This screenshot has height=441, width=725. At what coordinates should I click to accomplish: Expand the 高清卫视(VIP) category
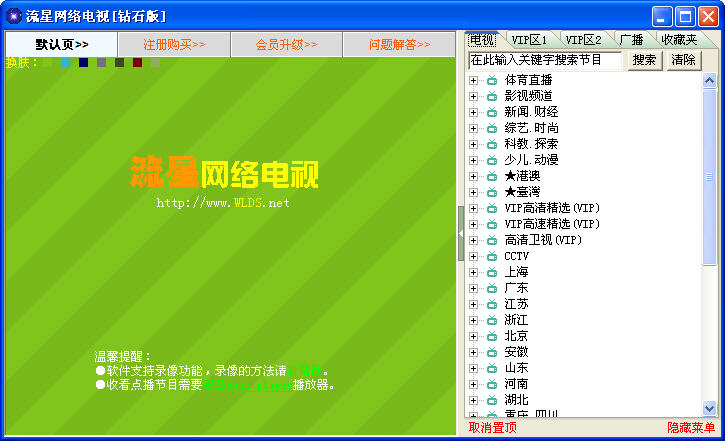point(474,240)
